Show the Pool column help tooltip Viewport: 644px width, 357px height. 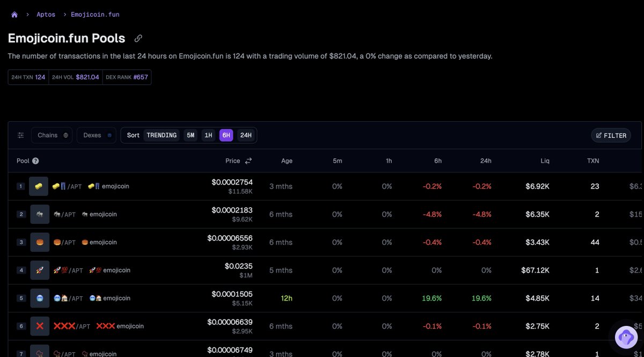point(35,161)
